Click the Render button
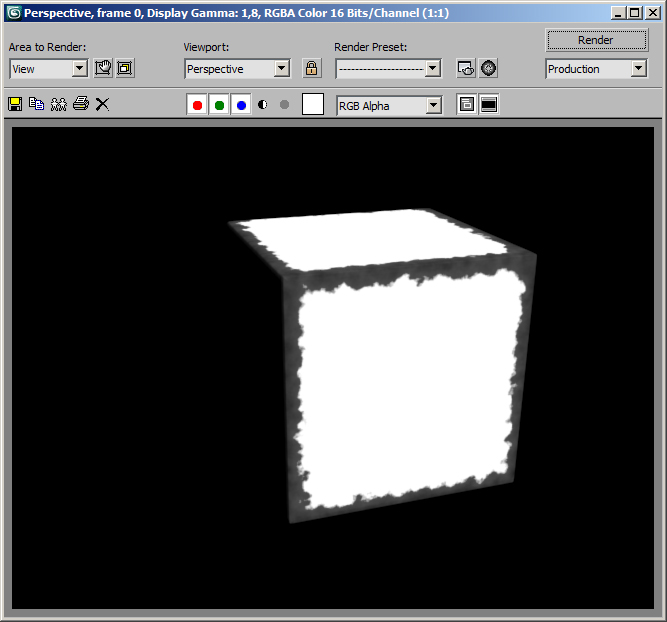 (x=596, y=40)
